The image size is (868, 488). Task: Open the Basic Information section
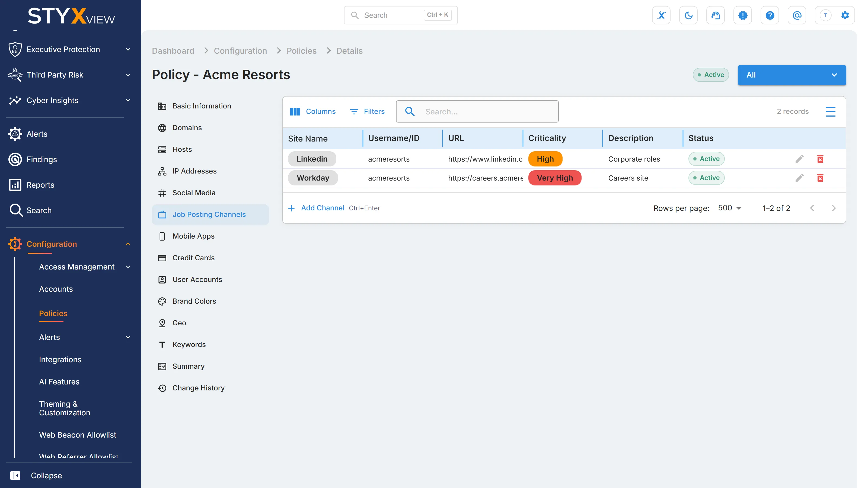(x=210, y=106)
